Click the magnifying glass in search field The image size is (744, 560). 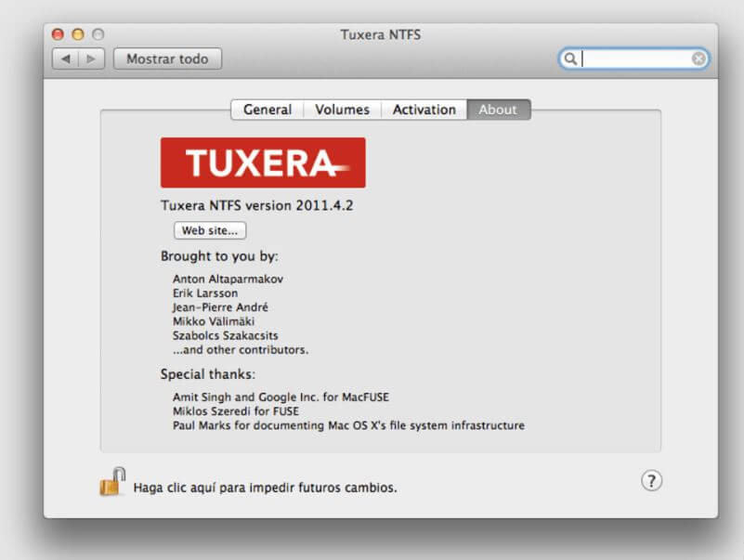(x=572, y=59)
